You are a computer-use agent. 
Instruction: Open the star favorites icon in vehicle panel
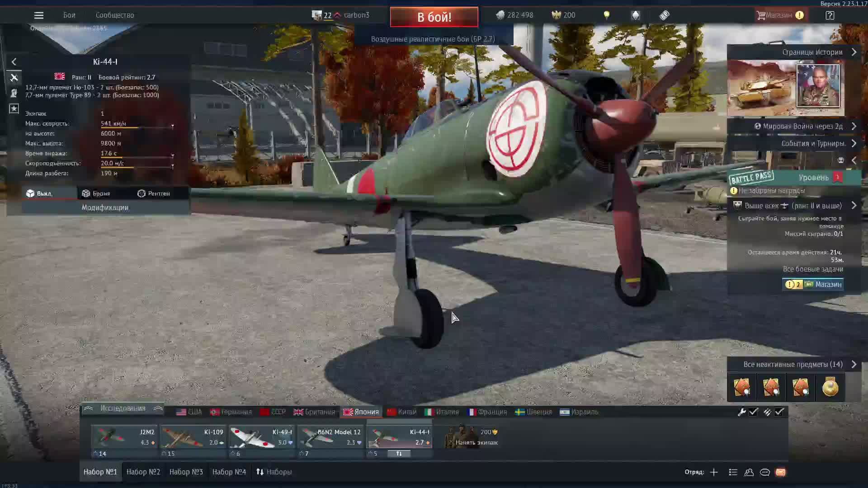(x=14, y=108)
